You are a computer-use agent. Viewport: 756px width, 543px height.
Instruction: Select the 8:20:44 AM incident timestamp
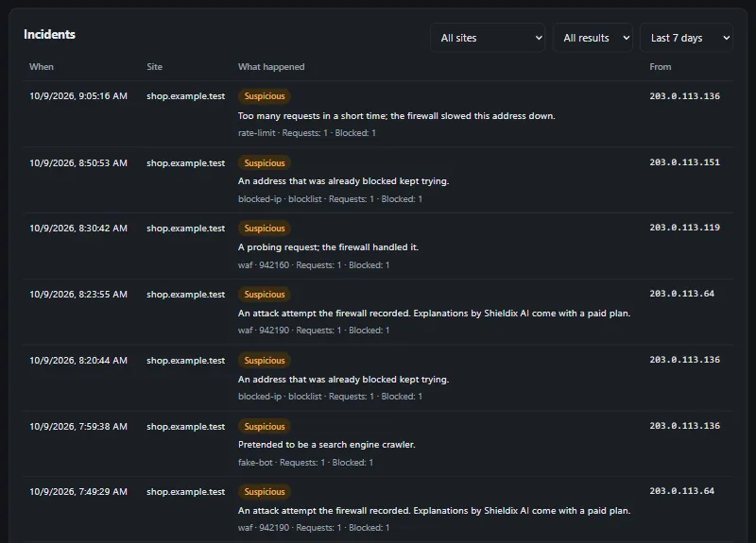[78, 361]
